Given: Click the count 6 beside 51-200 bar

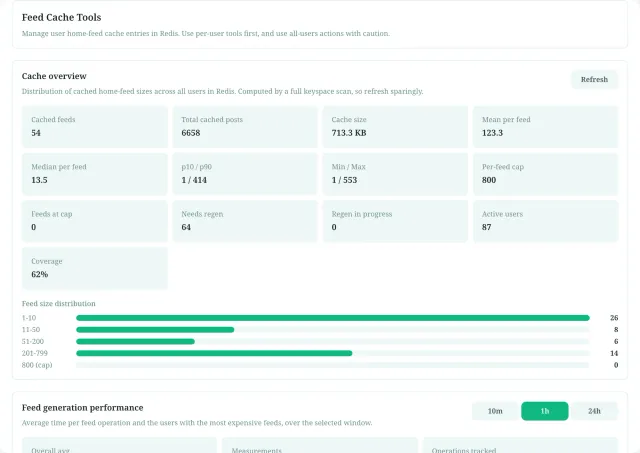Looking at the screenshot, I should (x=616, y=342).
